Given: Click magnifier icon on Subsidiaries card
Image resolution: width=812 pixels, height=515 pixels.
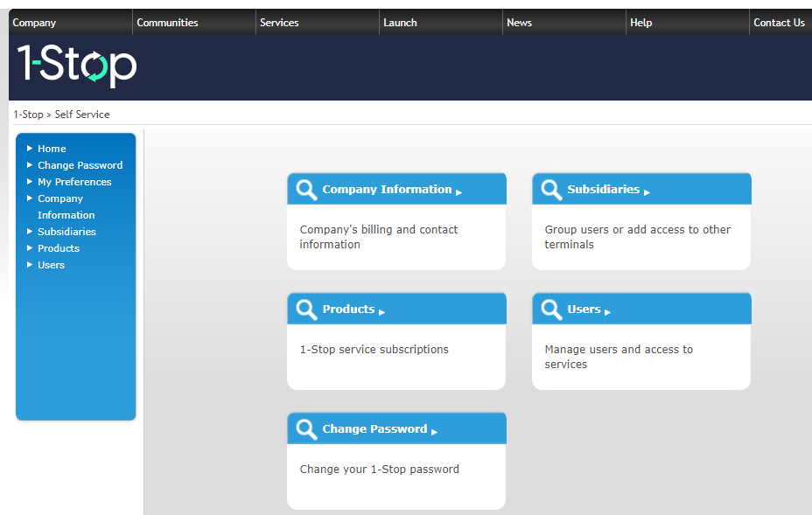Looking at the screenshot, I should pos(551,190).
